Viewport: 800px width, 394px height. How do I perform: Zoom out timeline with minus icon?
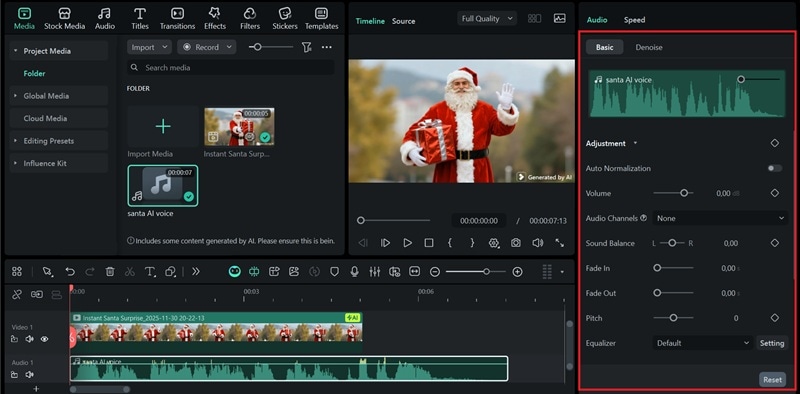pos(435,272)
